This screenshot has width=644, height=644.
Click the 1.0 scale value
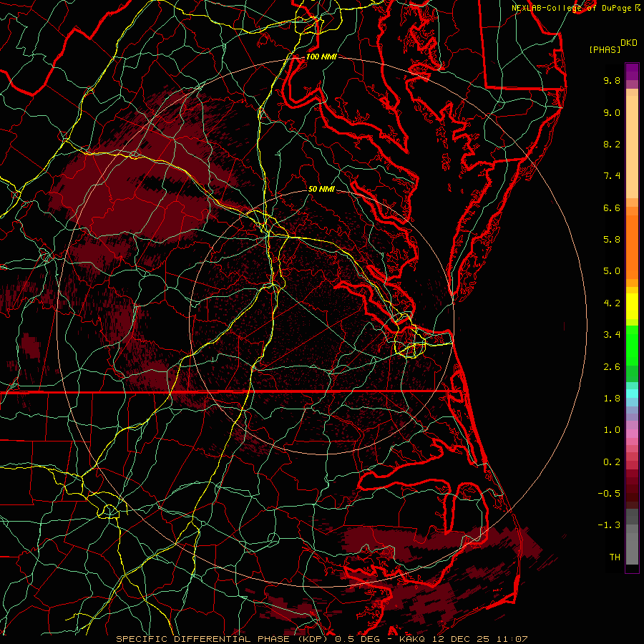612,430
